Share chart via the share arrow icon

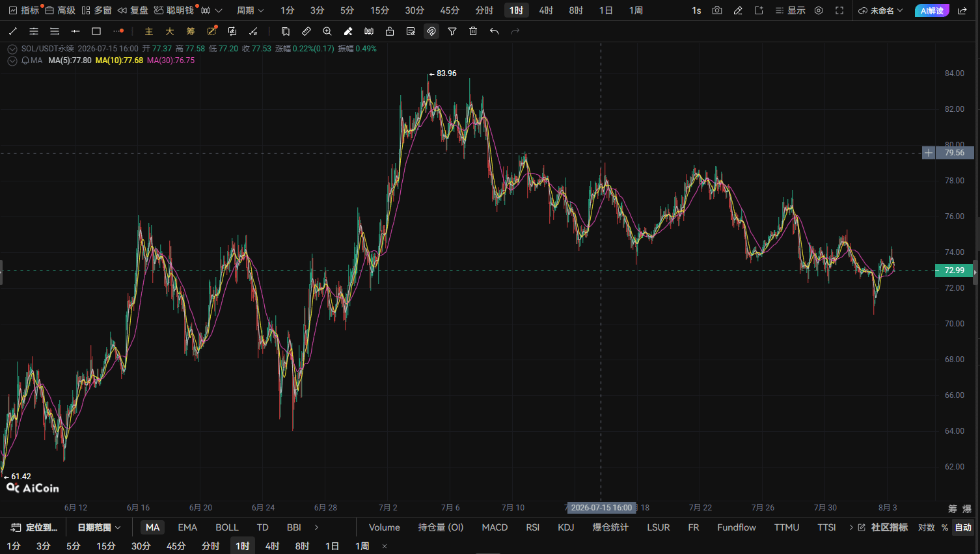[962, 10]
